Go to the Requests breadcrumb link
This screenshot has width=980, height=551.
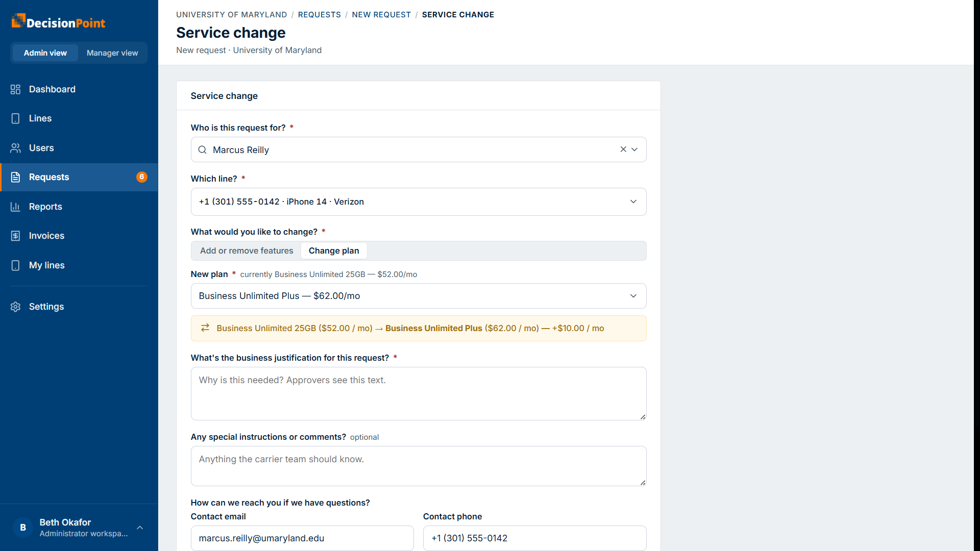320,15
